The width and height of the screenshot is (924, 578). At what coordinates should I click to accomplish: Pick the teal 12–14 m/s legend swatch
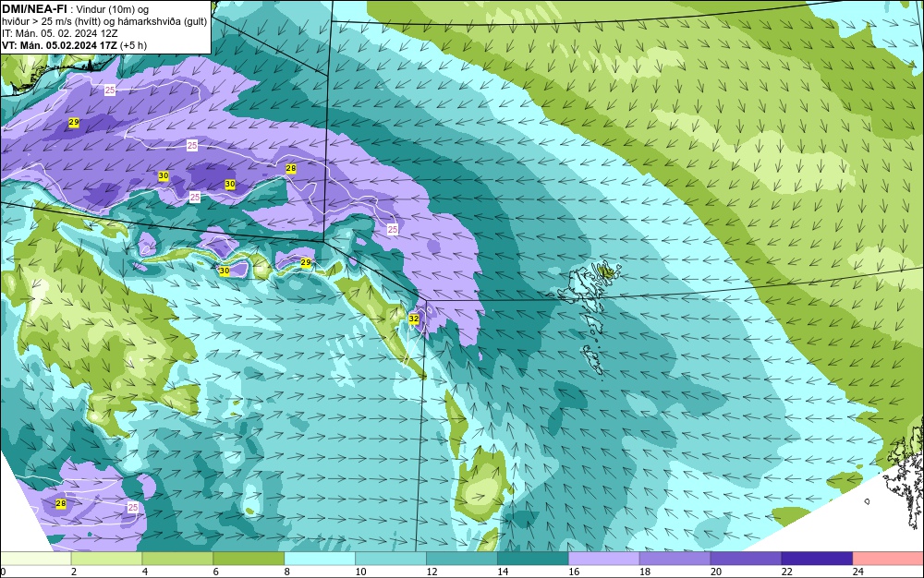coord(461,559)
